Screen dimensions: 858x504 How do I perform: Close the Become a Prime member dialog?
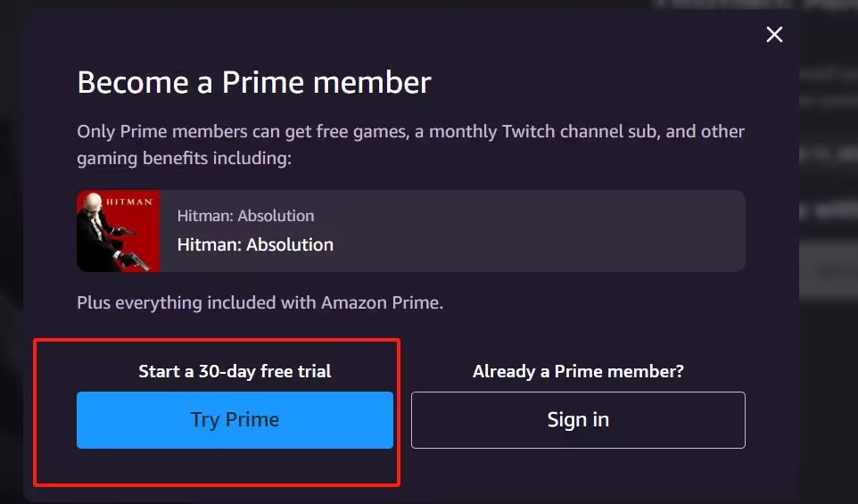coord(774,35)
